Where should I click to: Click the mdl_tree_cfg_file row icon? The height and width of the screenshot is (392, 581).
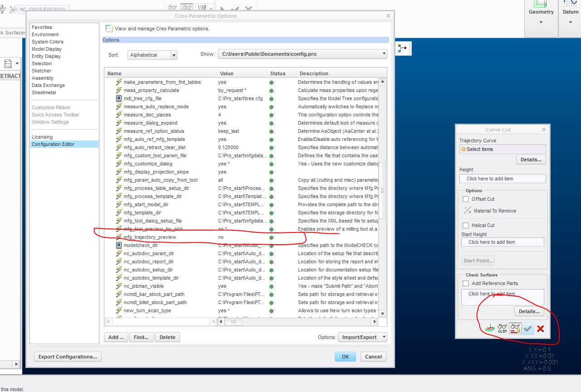click(x=119, y=98)
